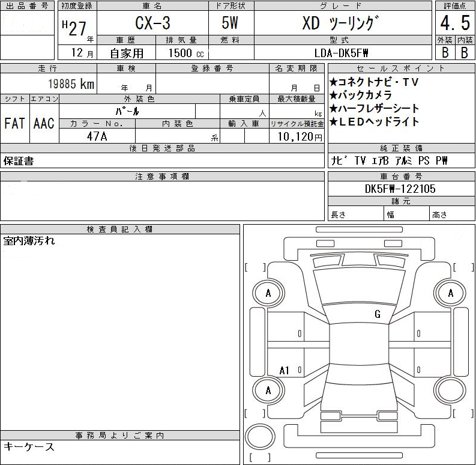Click the hood area of the car diagram

pos(360,285)
